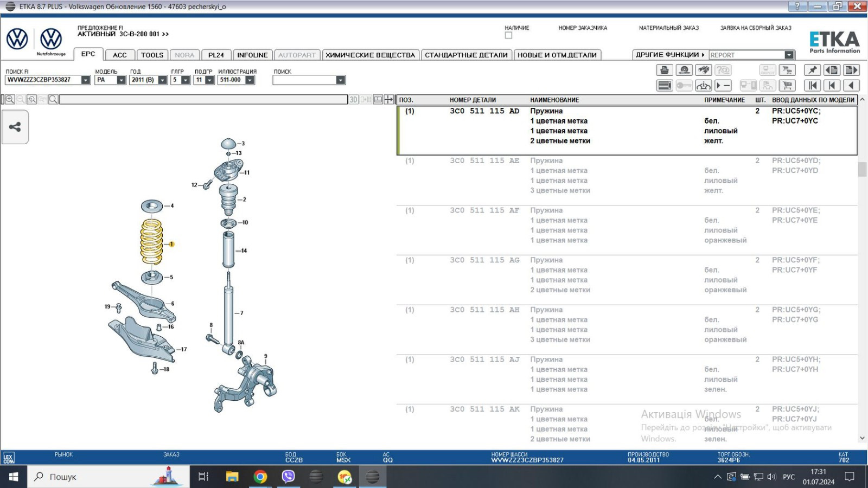868x488 pixels.
Task: Click the printer icon in the toolbar
Action: (665, 70)
